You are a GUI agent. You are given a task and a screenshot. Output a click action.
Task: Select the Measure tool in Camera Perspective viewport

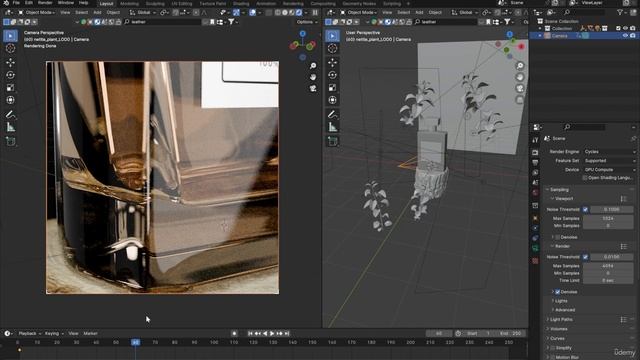[x=11, y=127]
